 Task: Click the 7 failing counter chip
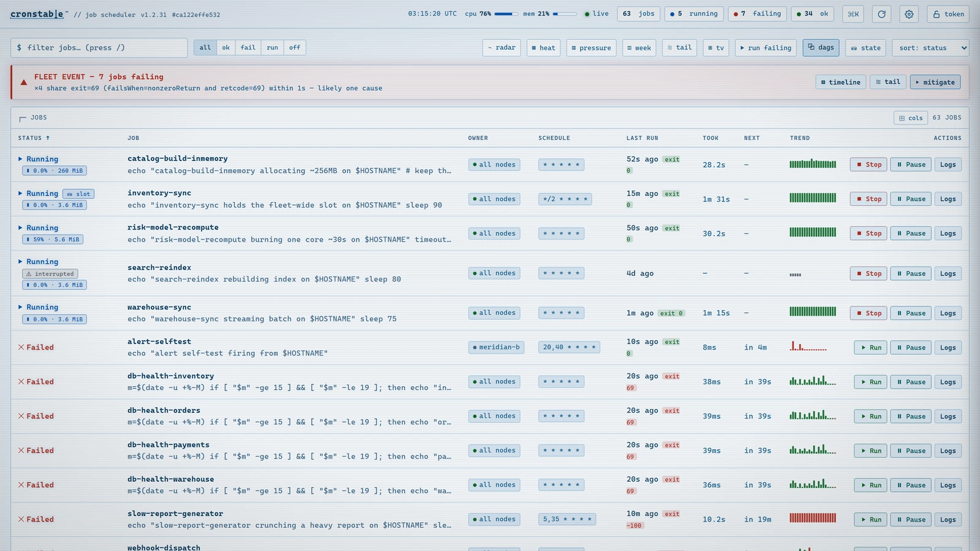coord(757,13)
